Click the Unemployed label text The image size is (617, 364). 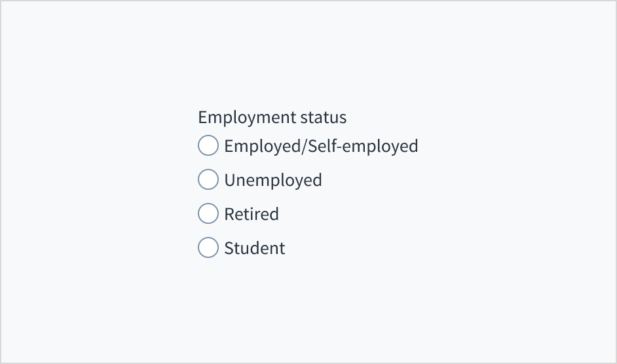point(273,180)
